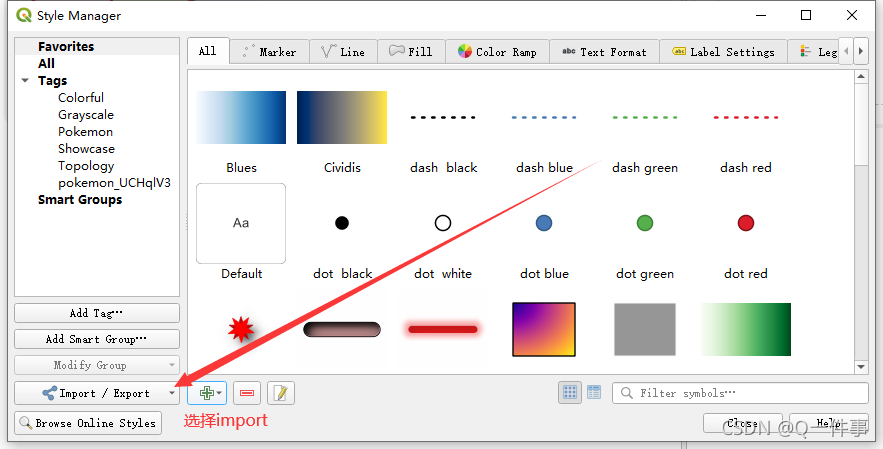Choose the dot black marker symbol
The height and width of the screenshot is (449, 883).
pos(342,223)
